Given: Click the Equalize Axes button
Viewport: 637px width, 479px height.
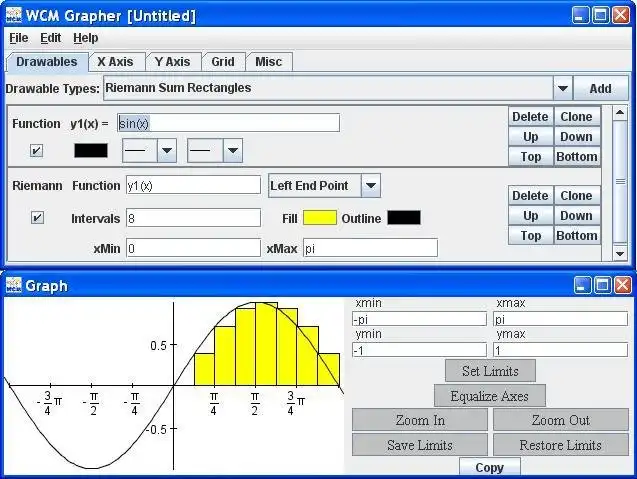Looking at the screenshot, I should point(490,396).
